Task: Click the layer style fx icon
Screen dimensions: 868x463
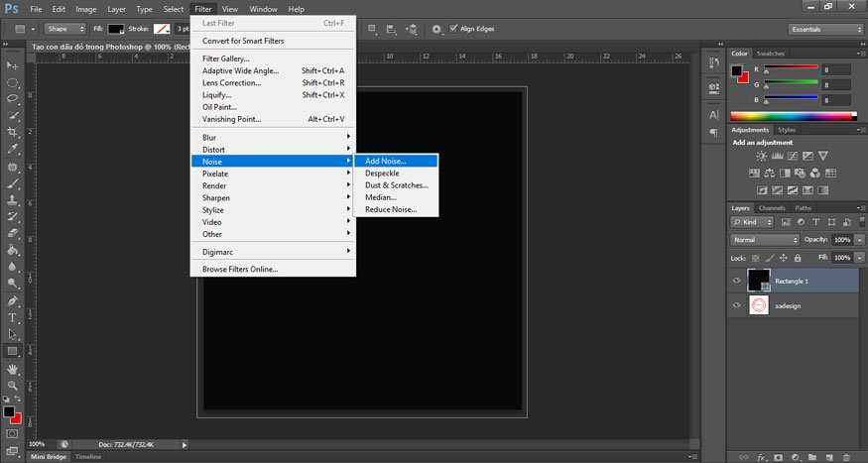Action: 762,457
